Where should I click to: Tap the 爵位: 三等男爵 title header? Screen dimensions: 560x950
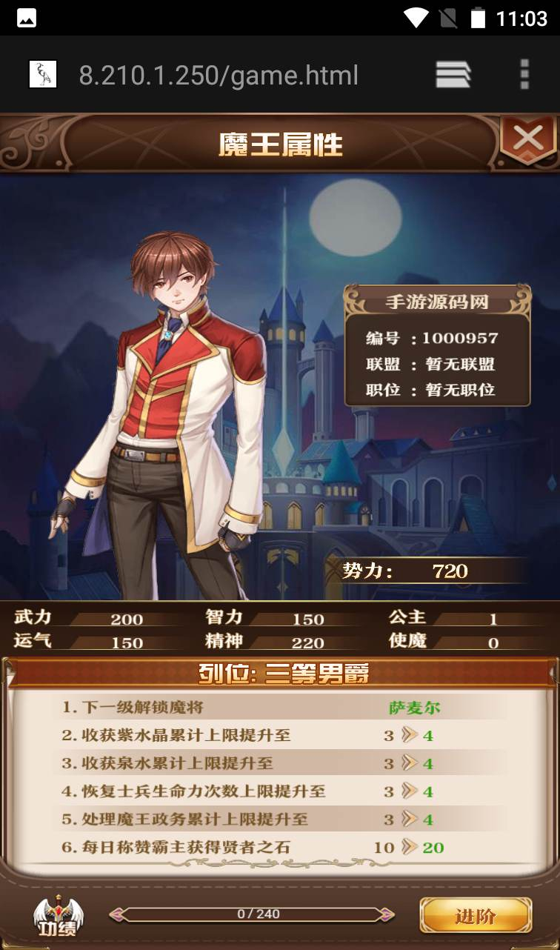(x=284, y=674)
